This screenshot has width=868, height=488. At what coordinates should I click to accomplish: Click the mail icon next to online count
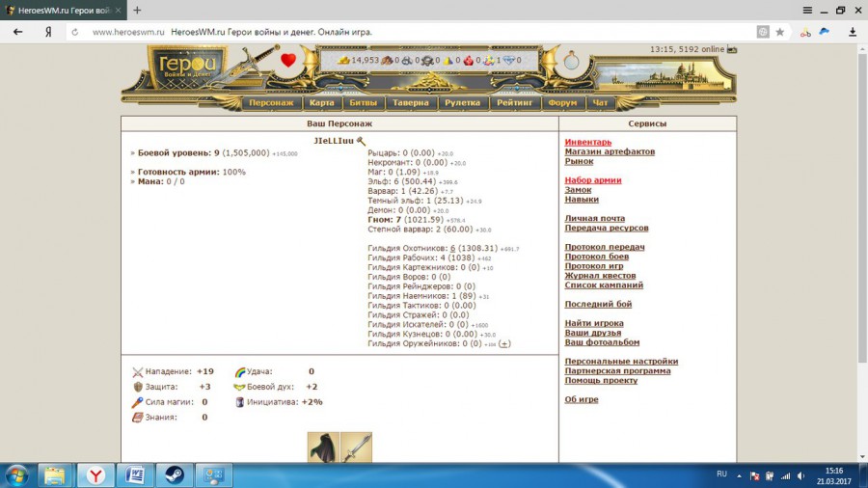[x=732, y=49]
